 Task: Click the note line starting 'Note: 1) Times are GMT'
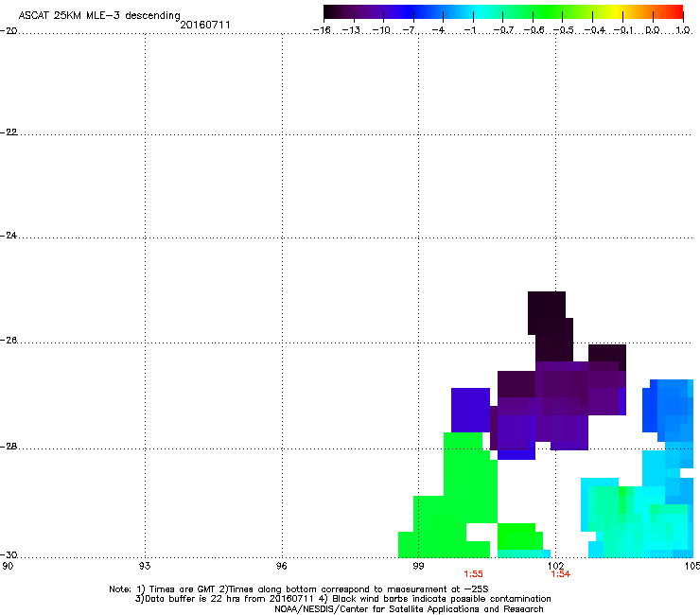point(299,589)
